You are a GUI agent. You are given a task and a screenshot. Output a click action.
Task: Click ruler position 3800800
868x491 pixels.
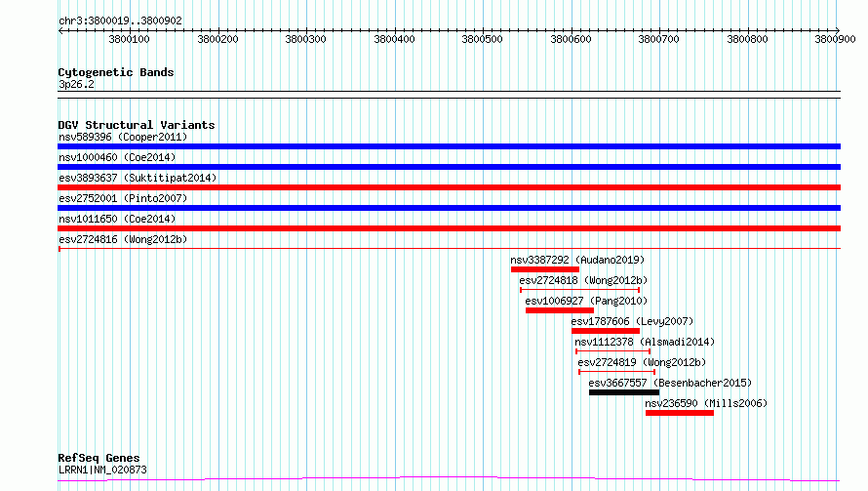point(747,39)
